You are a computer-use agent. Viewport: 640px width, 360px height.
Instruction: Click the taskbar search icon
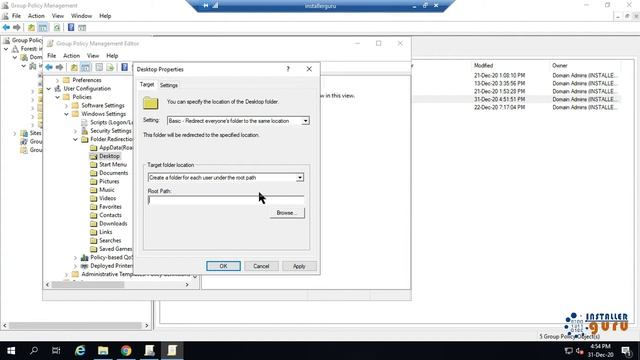[x=34, y=351]
